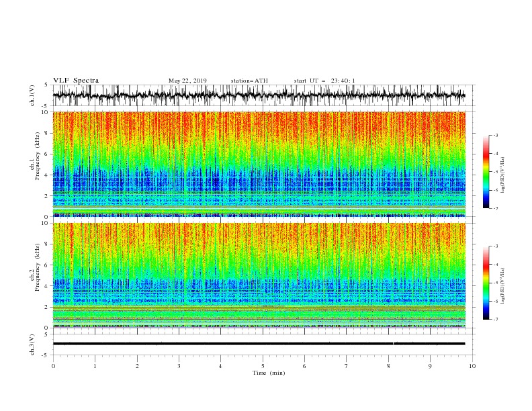Click the ch.2 spectrogram color bar

coord(486,283)
